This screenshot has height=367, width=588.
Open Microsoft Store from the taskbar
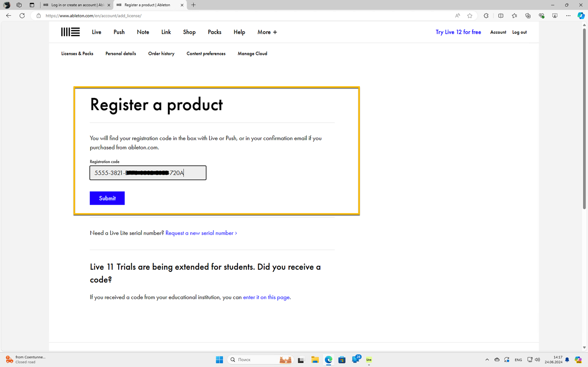pyautogui.click(x=342, y=360)
